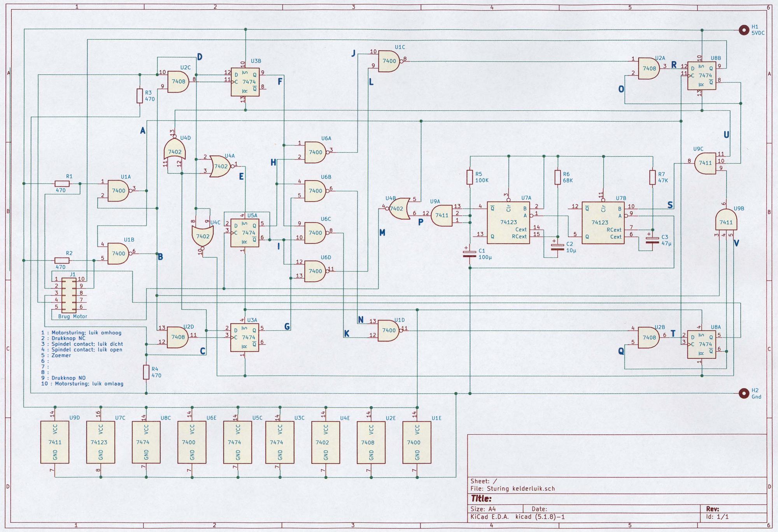Select resistor R2 470
This screenshot has height=532, width=778.
coord(62,261)
